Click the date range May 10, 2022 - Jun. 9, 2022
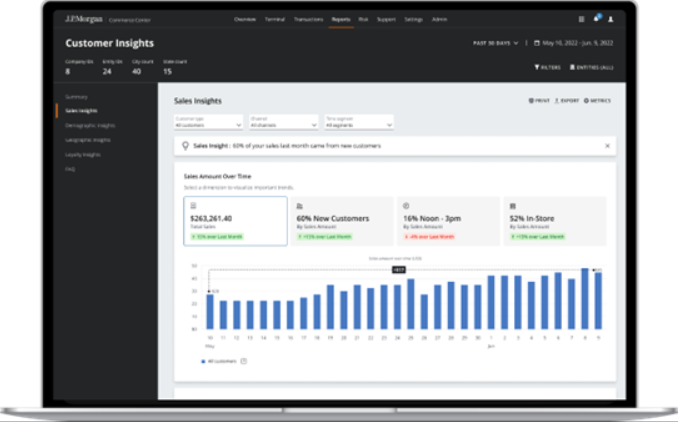678x422 pixels. point(578,43)
